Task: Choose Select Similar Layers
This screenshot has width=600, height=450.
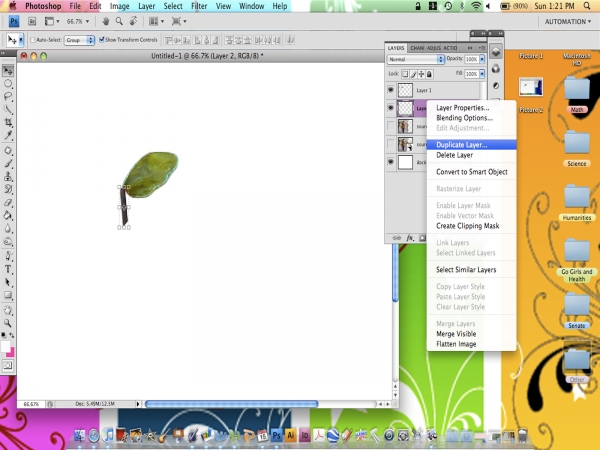Action: (466, 270)
